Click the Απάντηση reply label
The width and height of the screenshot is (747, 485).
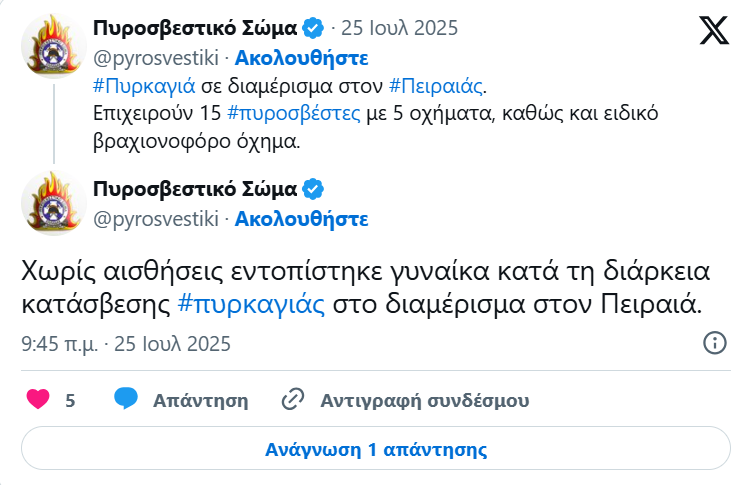pos(201,400)
